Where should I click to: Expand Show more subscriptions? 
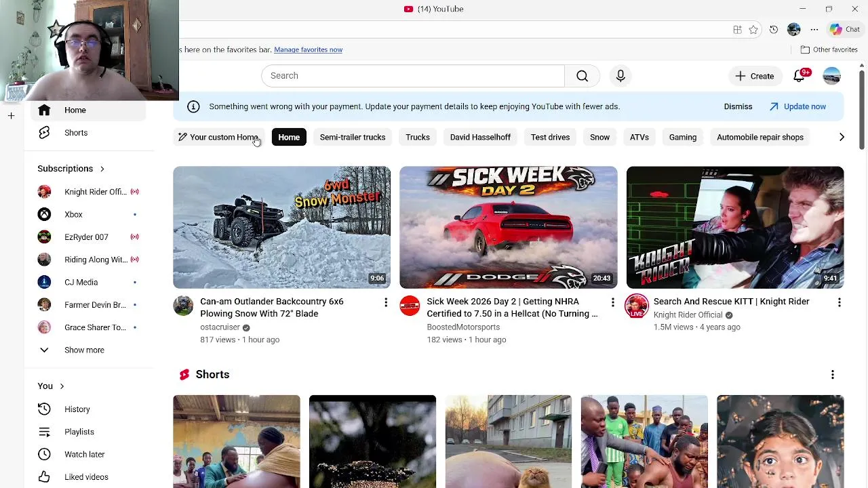(x=88, y=350)
